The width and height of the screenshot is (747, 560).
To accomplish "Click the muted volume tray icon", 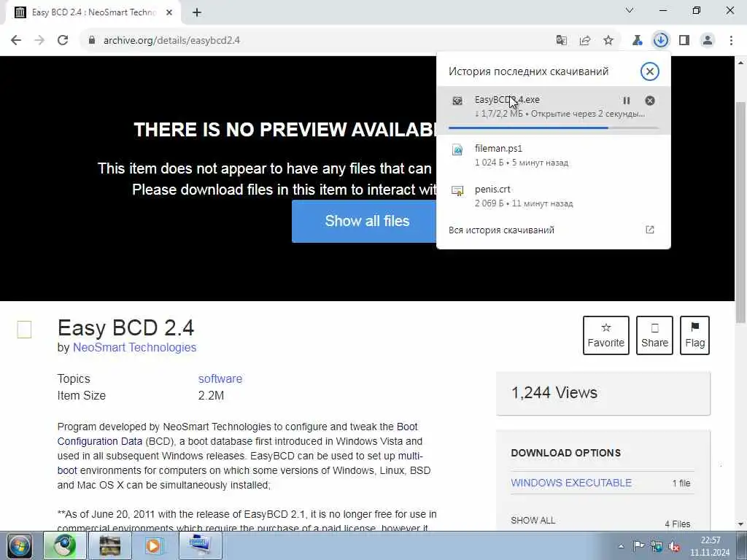I will coord(674,546).
